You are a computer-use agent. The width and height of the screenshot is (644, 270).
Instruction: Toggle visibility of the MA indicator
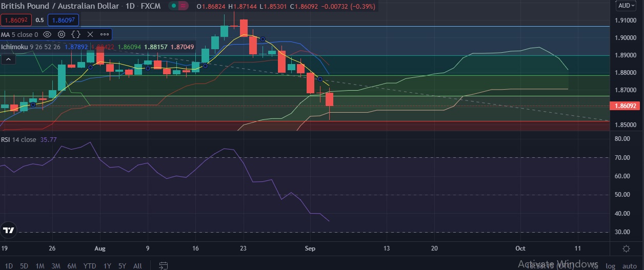tap(47, 34)
